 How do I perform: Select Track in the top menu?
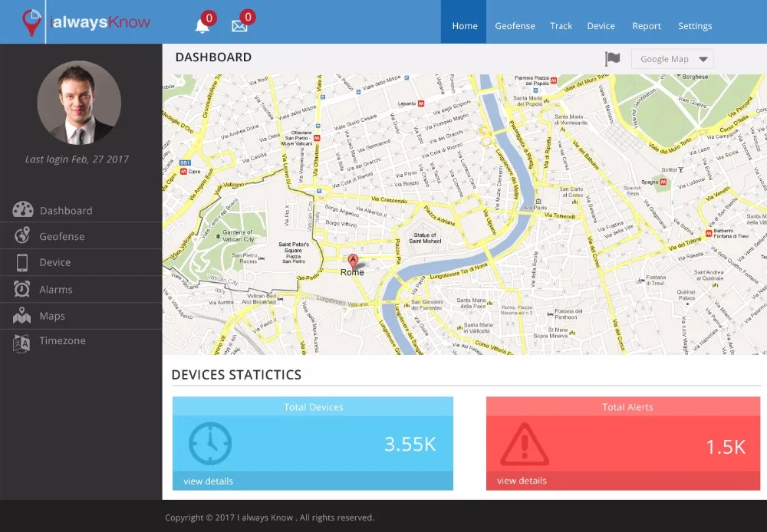click(x=561, y=25)
